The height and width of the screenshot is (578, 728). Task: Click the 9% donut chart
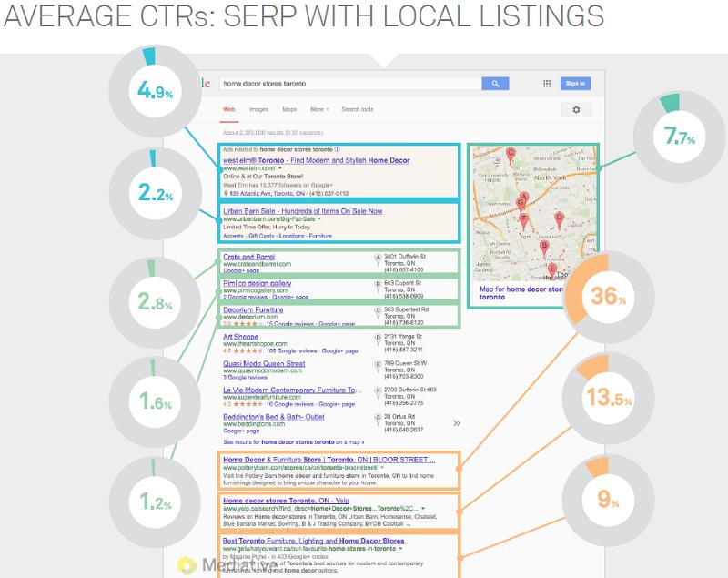pos(608,500)
